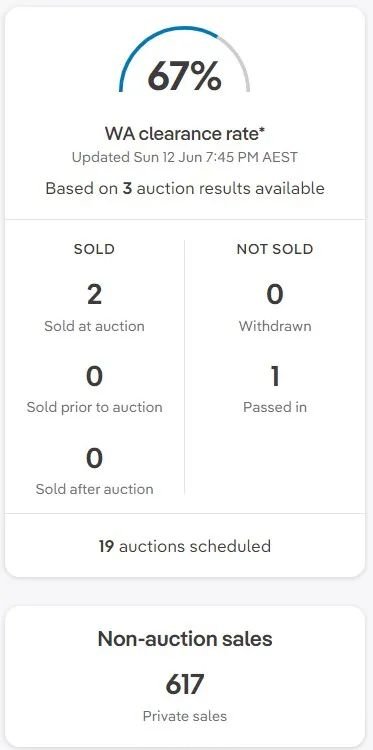Click the 2 Sold at auction figure
The width and height of the screenshot is (373, 750).
(x=94, y=295)
